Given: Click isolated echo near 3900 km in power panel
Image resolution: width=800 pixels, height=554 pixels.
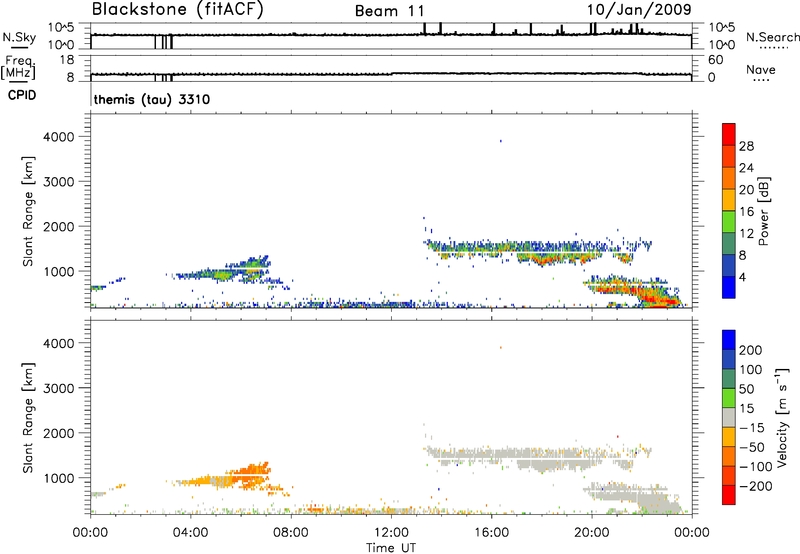Looking at the screenshot, I should tap(501, 141).
